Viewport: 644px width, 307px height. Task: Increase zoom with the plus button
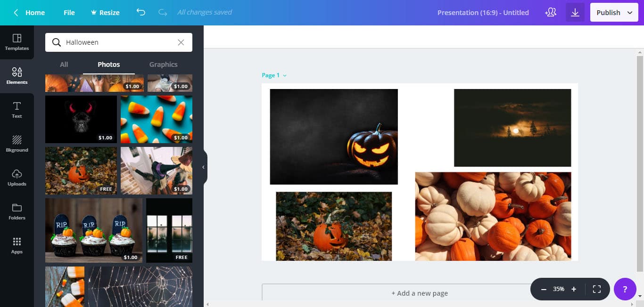click(574, 289)
